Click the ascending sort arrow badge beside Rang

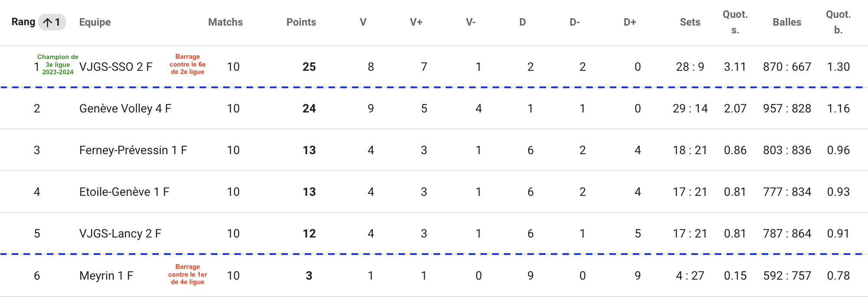(x=52, y=22)
